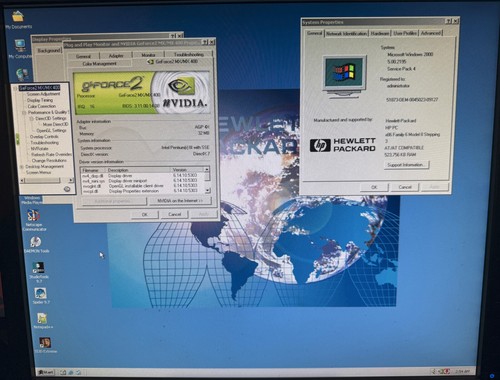This screenshot has width=500, height=380.
Task: Click the help question mark button in System Properties
Action: coord(449,21)
